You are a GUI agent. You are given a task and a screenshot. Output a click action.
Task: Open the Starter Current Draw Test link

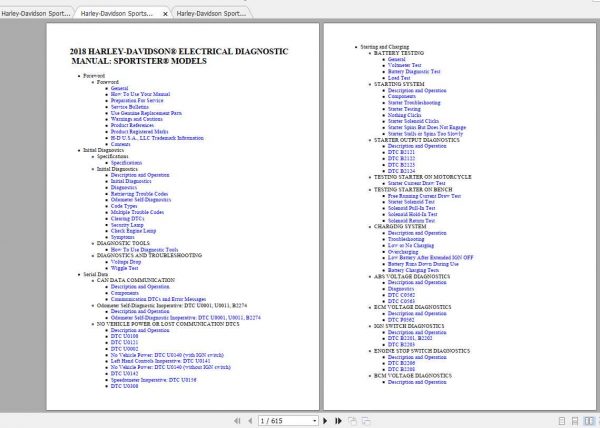click(x=417, y=183)
